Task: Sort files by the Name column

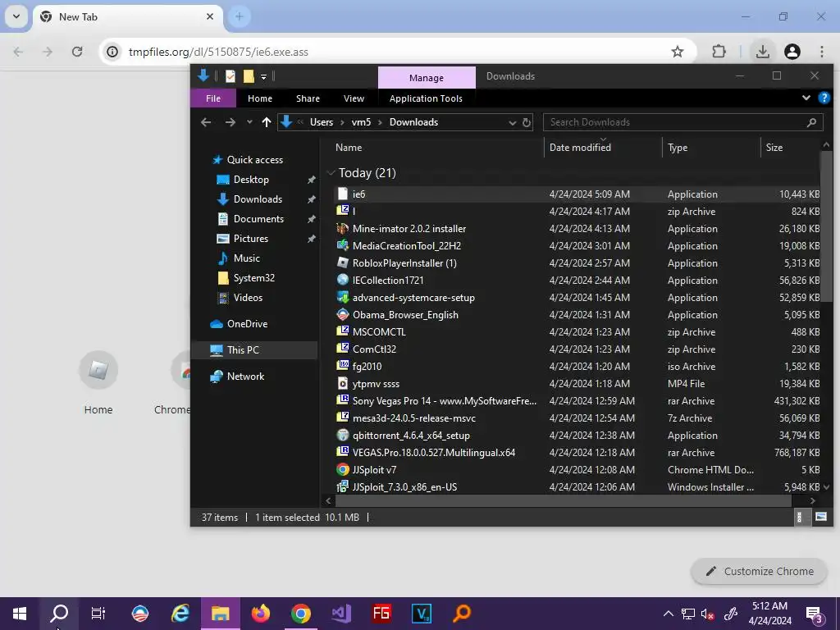Action: [349, 148]
